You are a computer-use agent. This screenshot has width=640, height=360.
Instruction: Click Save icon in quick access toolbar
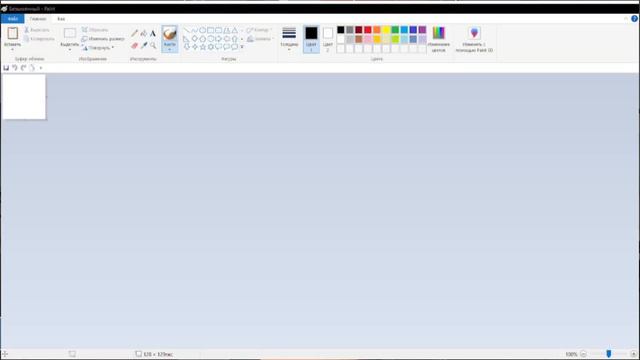click(x=6, y=68)
